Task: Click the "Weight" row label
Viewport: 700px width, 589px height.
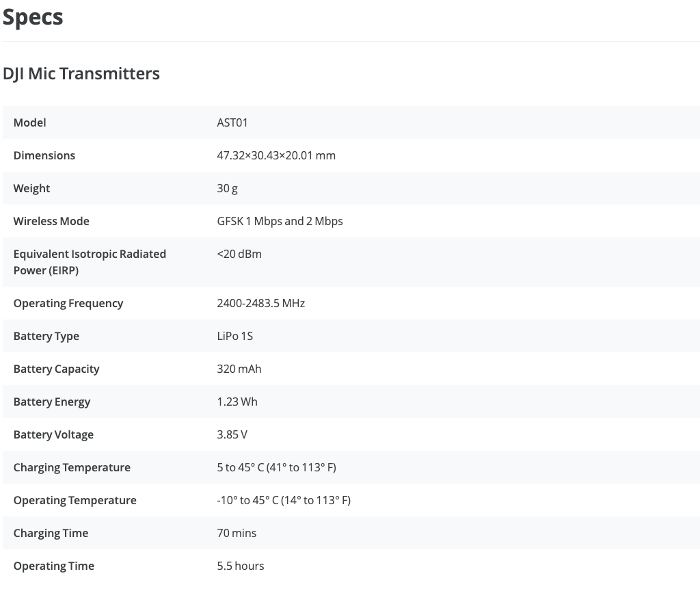Action: point(31,188)
